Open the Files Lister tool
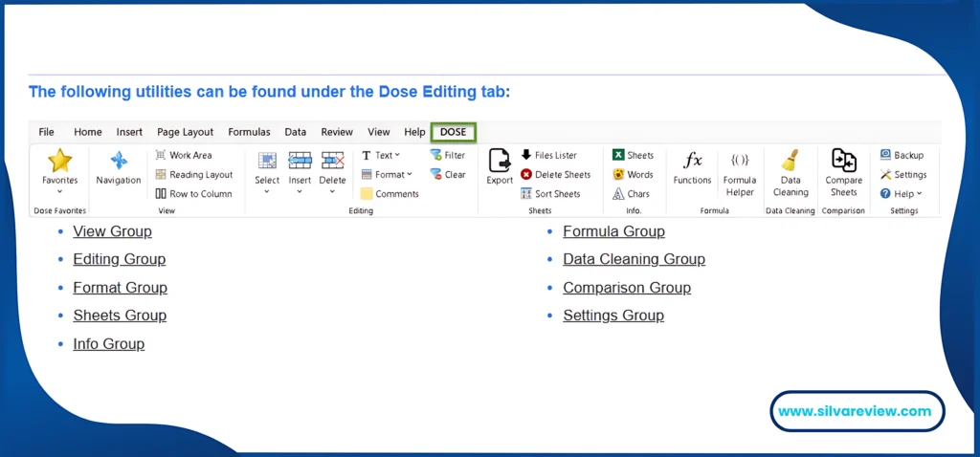The width and height of the screenshot is (980, 457). pyautogui.click(x=548, y=155)
